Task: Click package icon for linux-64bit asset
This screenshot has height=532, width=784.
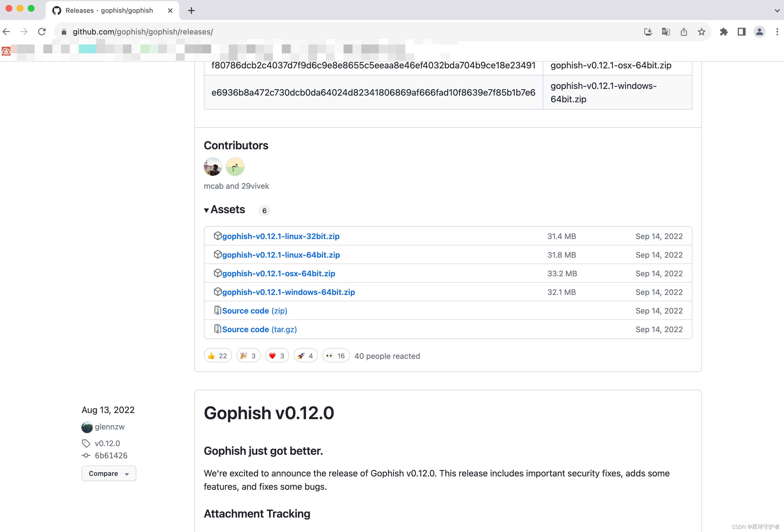Action: (218, 254)
